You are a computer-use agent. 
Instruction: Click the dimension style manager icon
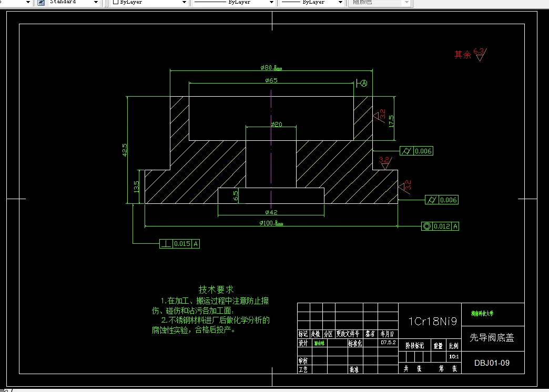(41, 3)
